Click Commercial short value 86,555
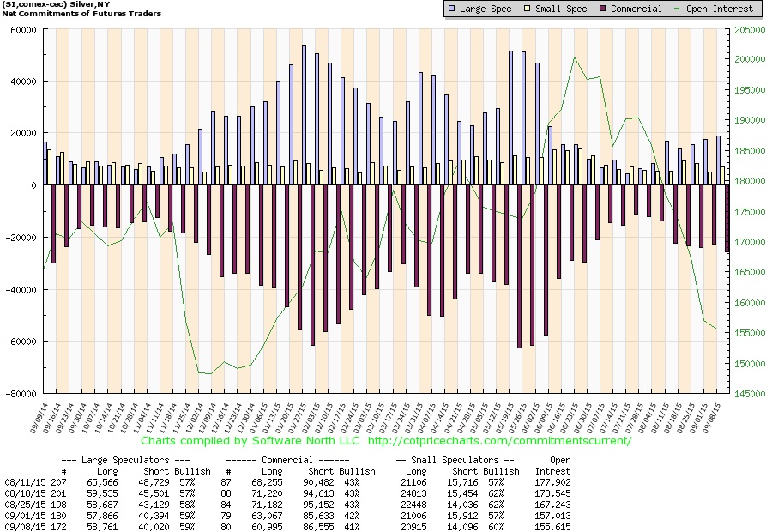The height and width of the screenshot is (532, 772). (318, 527)
